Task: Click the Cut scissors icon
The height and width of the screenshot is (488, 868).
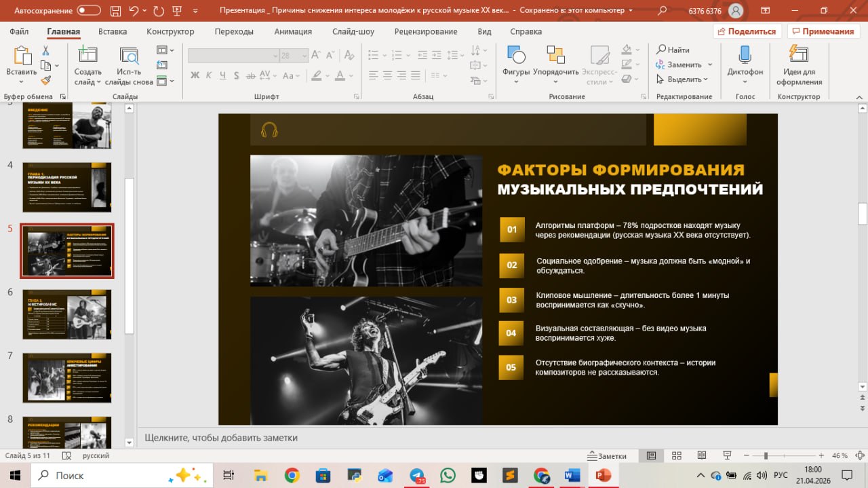Action: pyautogui.click(x=45, y=51)
